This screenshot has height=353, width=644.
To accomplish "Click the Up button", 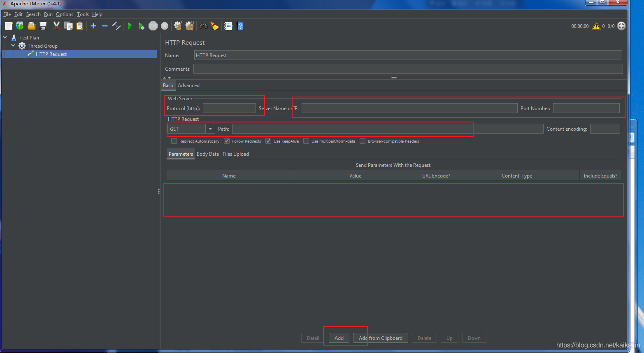I will tap(449, 338).
